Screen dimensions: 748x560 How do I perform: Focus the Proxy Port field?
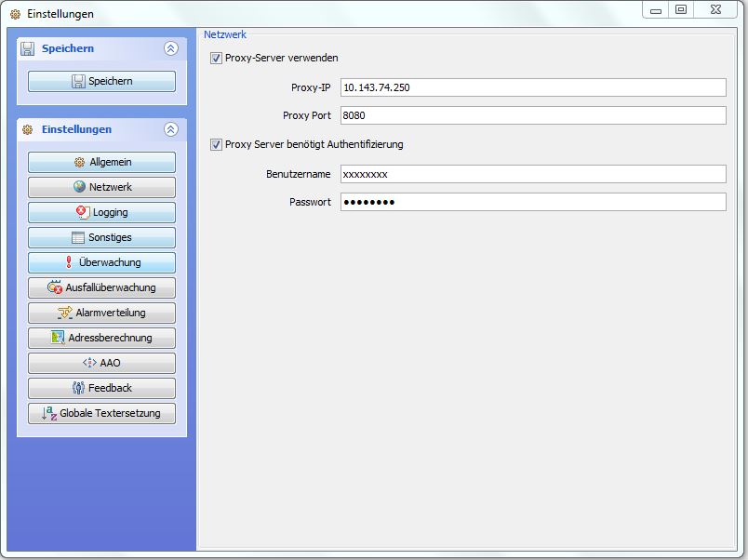(532, 115)
